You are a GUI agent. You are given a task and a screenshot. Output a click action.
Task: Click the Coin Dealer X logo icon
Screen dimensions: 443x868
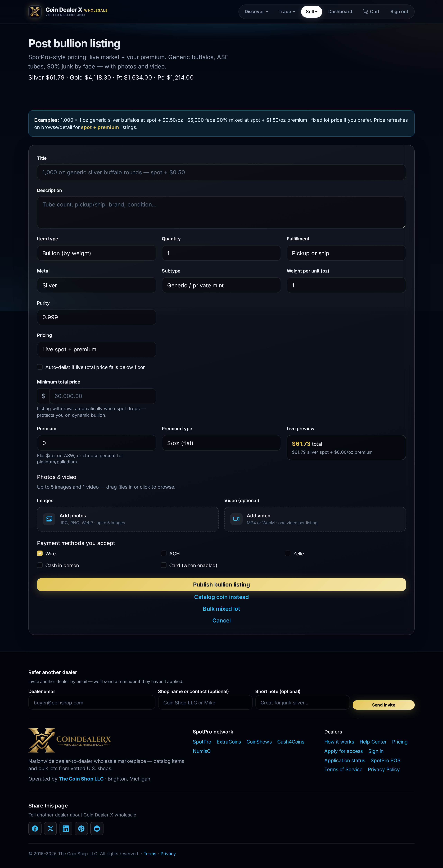[x=35, y=11]
